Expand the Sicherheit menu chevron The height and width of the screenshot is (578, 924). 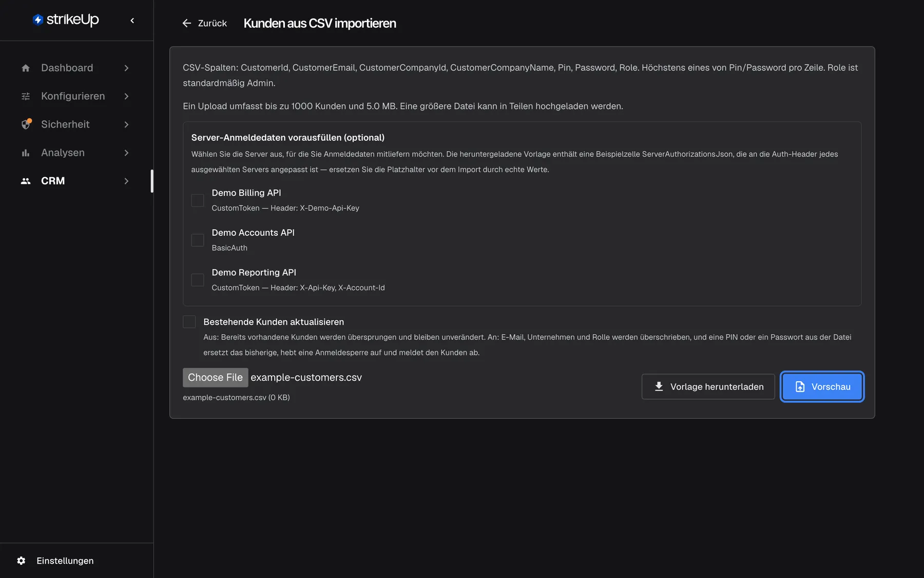pyautogui.click(x=126, y=124)
